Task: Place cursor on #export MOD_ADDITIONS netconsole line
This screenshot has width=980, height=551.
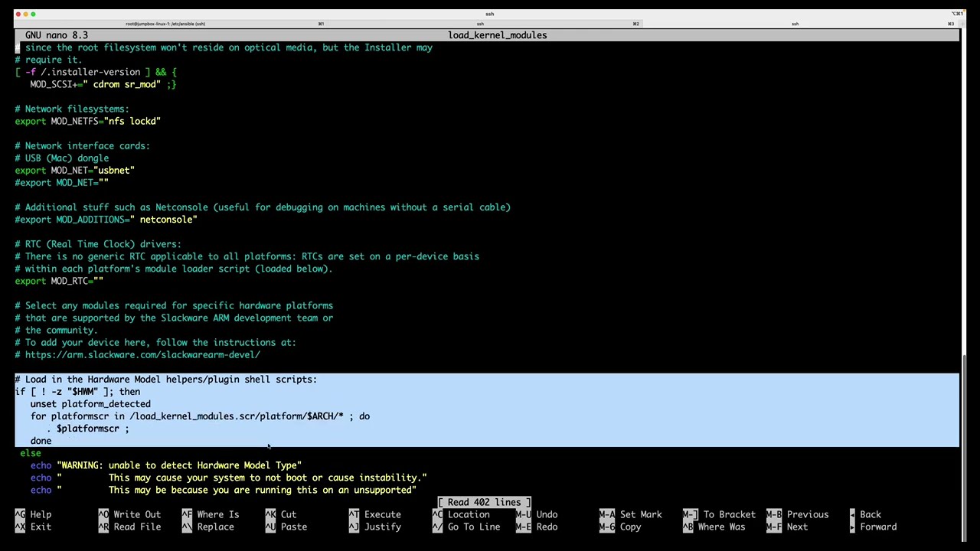Action: [106, 220]
